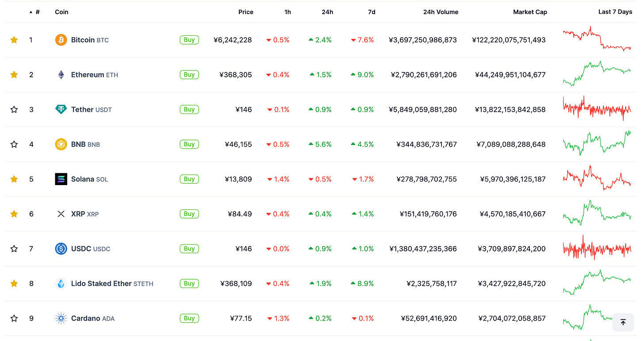
Task: Open Bitcoin's 7-day sparkline chart
Action: (597, 39)
